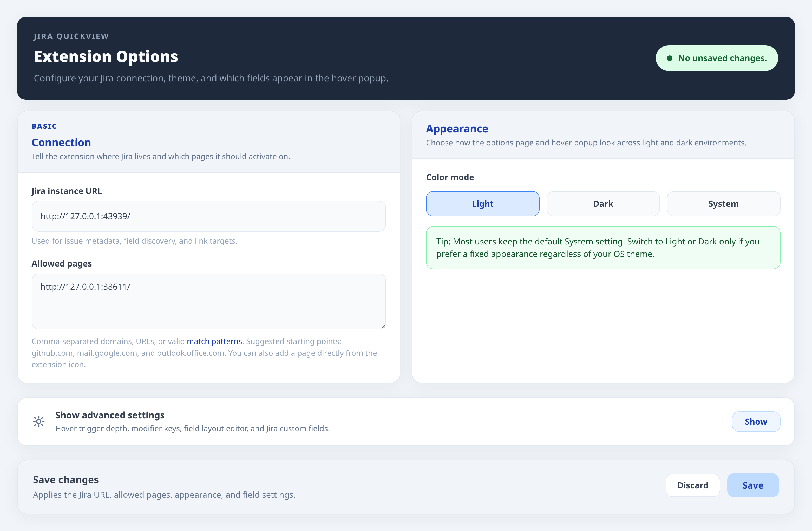Click the Color mode label
Screen dimensions: 812x531
[x=450, y=177]
